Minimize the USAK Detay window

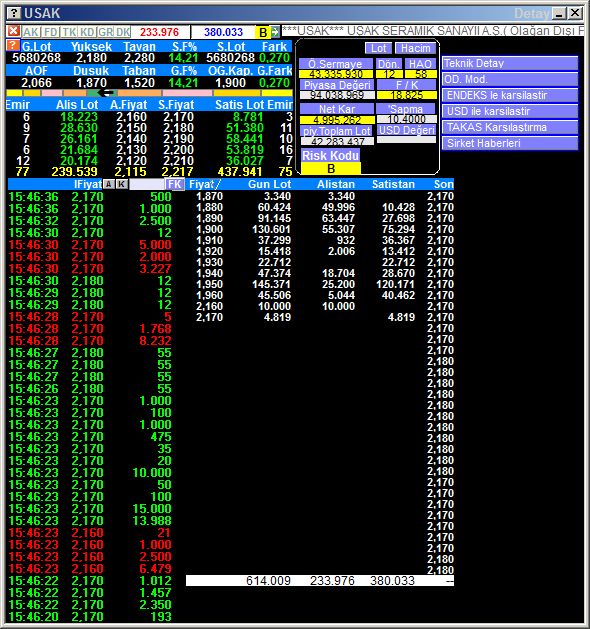pyautogui.click(x=559, y=13)
